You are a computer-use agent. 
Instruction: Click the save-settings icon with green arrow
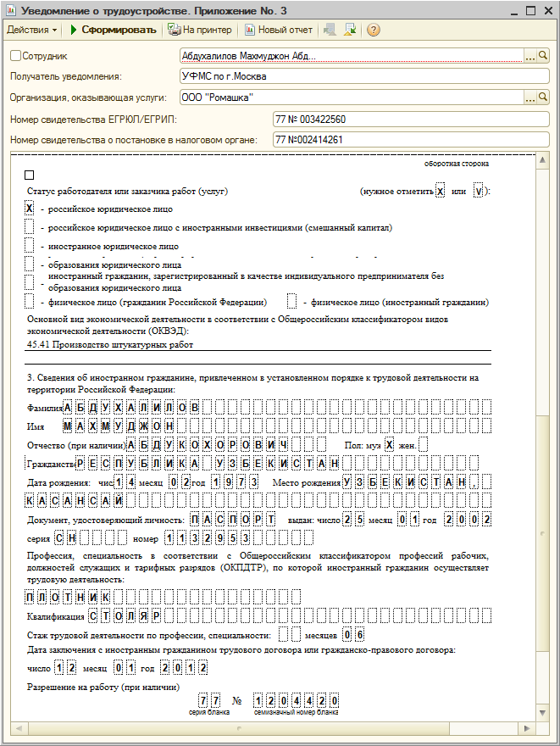tap(351, 30)
